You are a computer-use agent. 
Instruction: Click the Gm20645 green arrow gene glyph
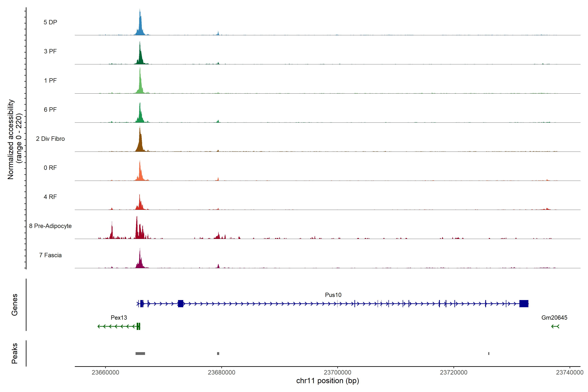point(555,326)
